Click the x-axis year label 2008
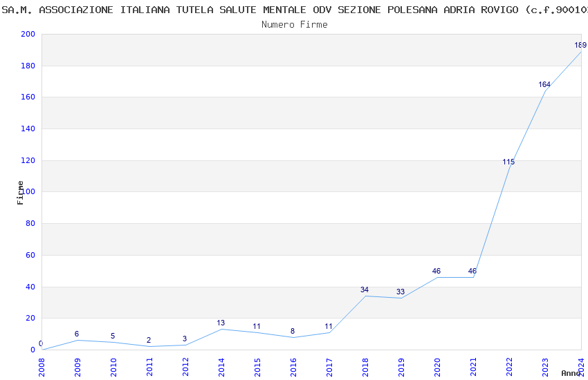 pyautogui.click(x=42, y=368)
